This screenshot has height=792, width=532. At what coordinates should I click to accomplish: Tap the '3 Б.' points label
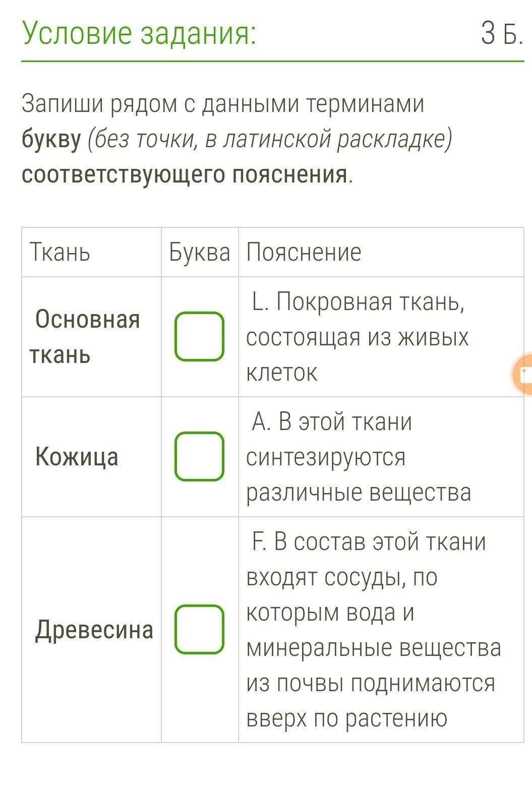point(501,34)
